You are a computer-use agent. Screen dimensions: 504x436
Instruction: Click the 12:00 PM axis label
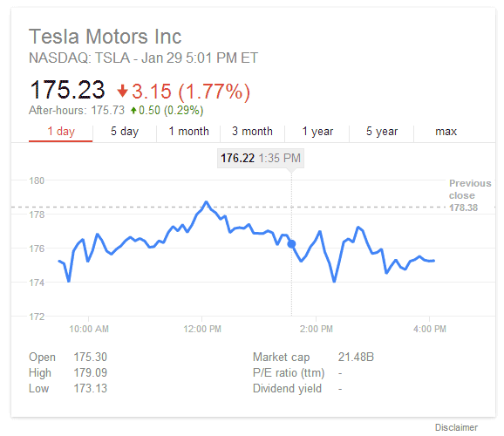(202, 329)
